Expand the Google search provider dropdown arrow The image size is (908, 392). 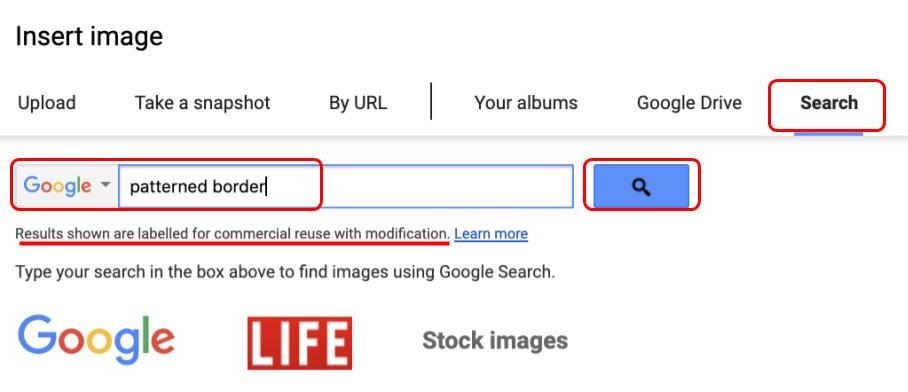pos(105,185)
